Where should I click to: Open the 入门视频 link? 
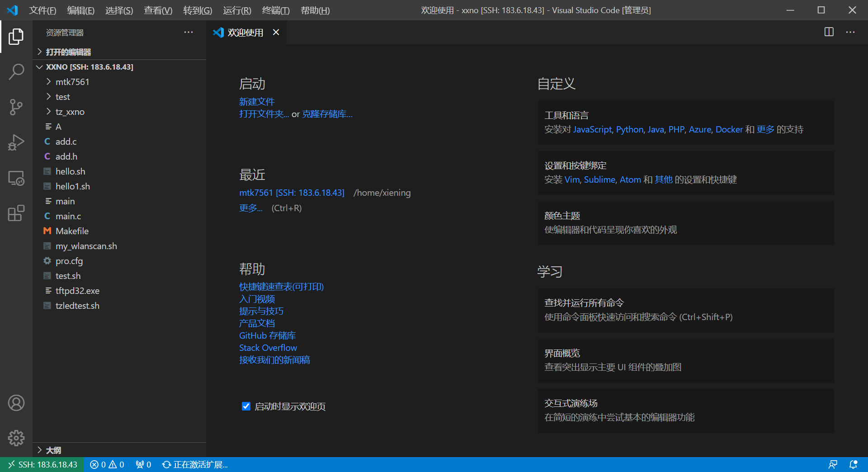click(257, 299)
